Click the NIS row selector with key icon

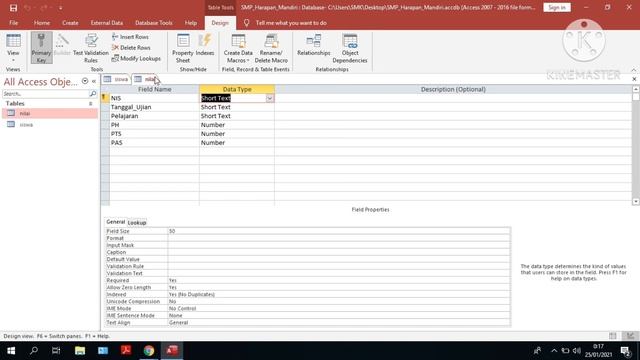(x=105, y=98)
